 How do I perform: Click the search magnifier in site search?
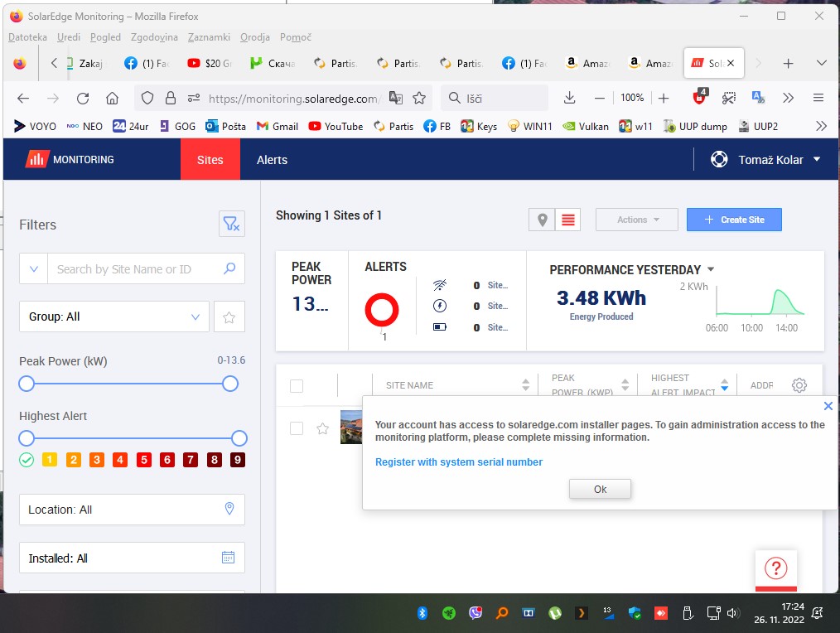(x=229, y=268)
